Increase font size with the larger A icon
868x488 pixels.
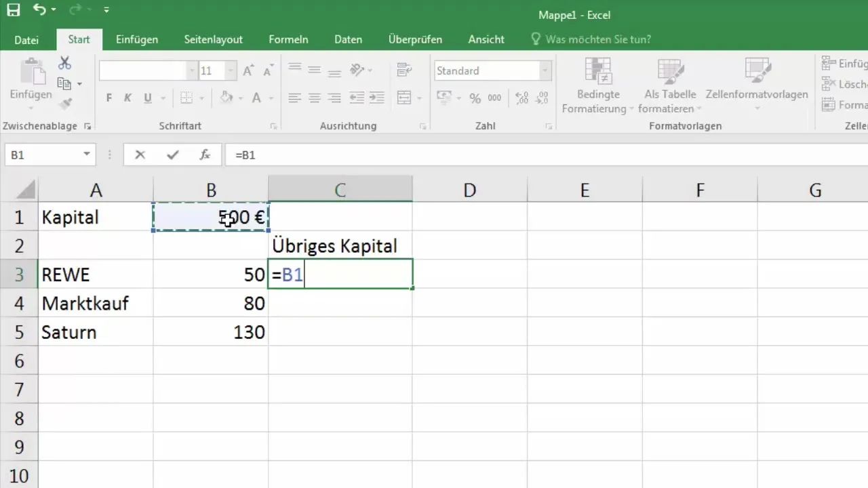pyautogui.click(x=248, y=70)
